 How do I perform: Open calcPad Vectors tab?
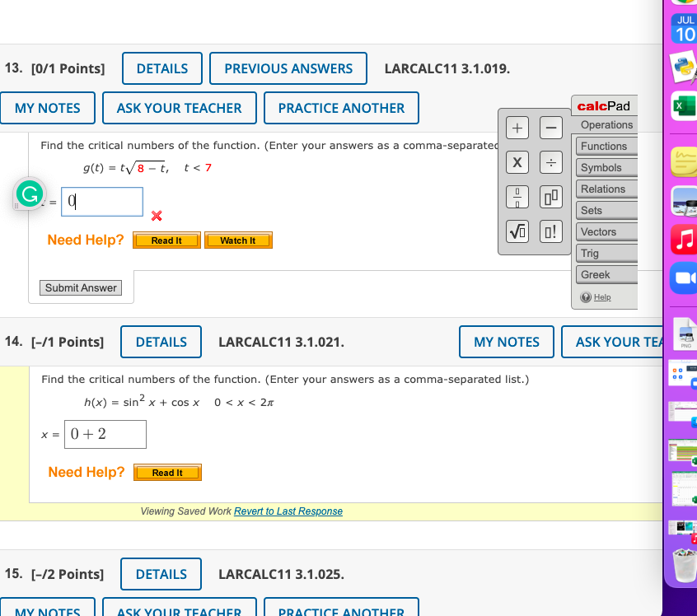click(606, 232)
